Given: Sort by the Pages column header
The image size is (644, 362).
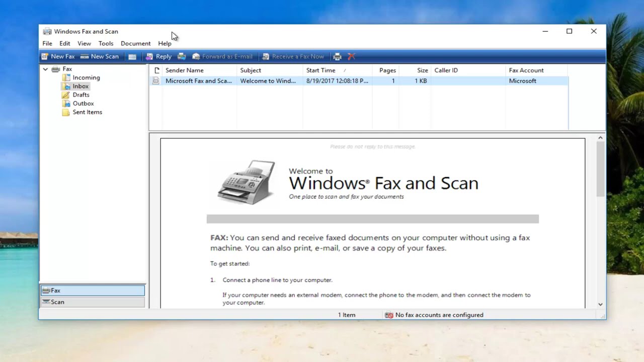Looking at the screenshot, I should 385,70.
